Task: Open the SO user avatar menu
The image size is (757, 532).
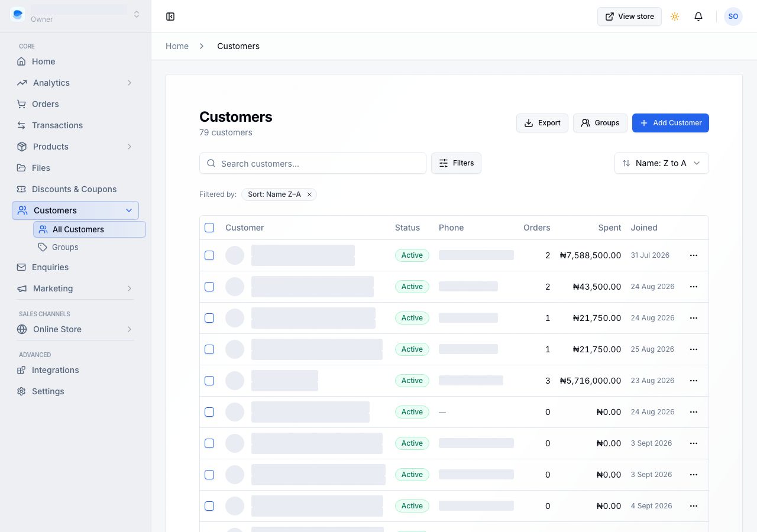Action: click(733, 17)
